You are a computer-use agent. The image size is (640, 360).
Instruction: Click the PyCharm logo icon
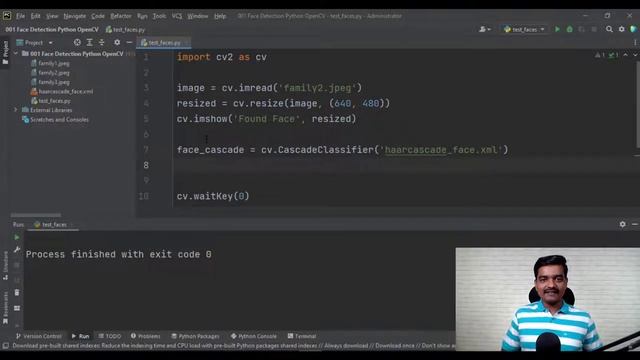pyautogui.click(x=7, y=16)
